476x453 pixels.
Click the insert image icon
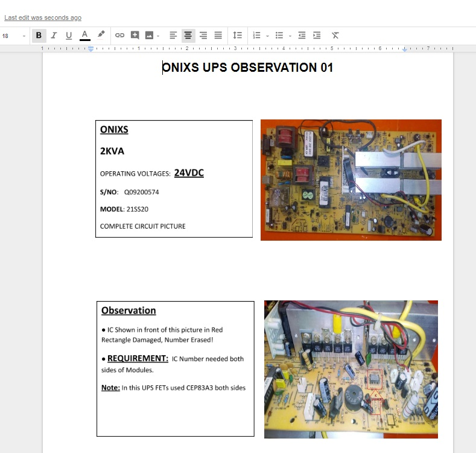pos(150,36)
